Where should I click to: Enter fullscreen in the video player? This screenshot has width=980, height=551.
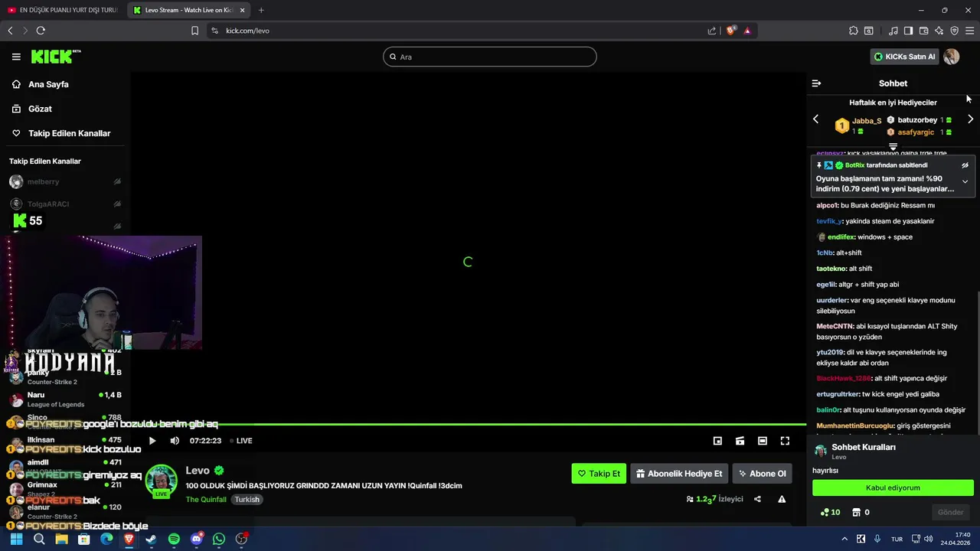pyautogui.click(x=785, y=441)
